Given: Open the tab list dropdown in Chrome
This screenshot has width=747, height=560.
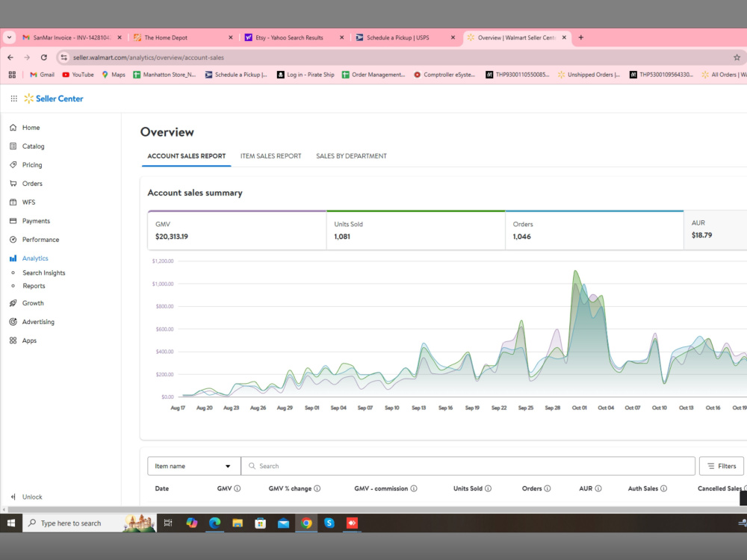Looking at the screenshot, I should 9,37.
